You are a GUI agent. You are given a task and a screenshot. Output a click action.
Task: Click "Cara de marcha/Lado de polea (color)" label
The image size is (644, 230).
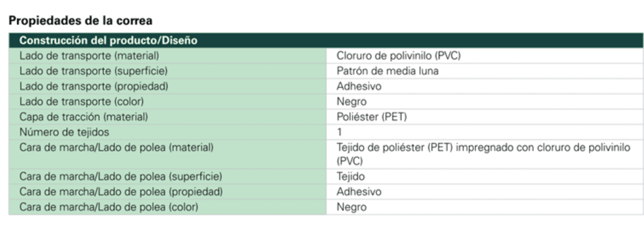point(109,207)
